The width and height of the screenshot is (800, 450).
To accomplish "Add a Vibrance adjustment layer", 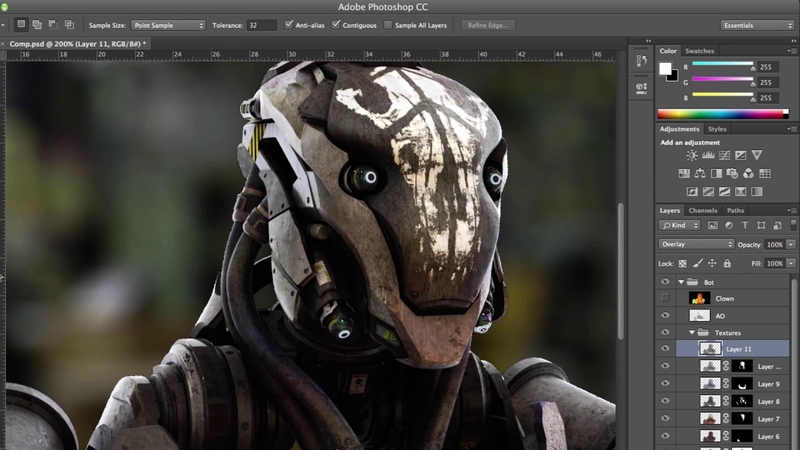I will (x=757, y=155).
